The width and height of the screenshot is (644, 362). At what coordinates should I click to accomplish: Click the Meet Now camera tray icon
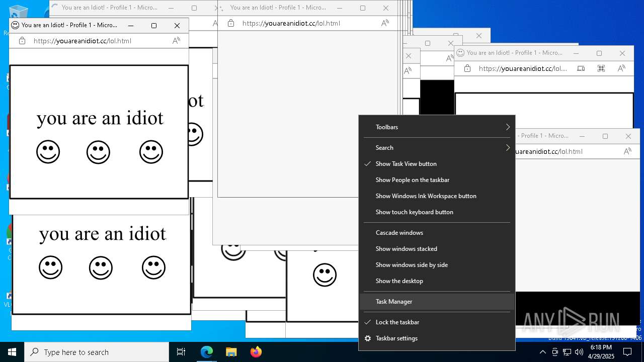pyautogui.click(x=555, y=352)
